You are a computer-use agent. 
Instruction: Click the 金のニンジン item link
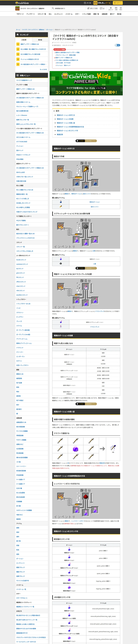[94, 207]
